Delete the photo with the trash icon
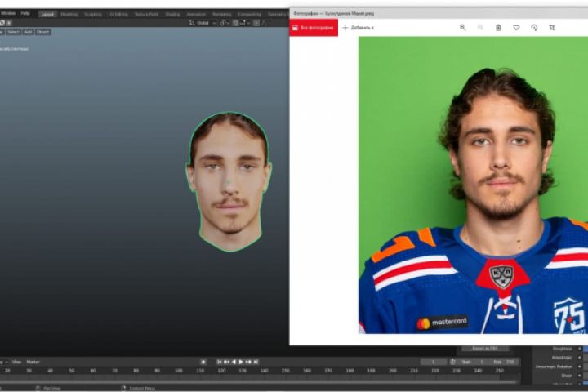This screenshot has width=588, height=392. pos(498,28)
